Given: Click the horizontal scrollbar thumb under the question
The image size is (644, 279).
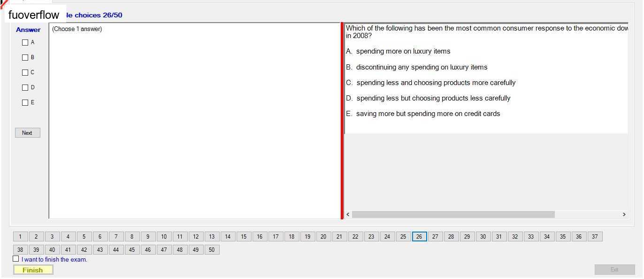Looking at the screenshot, I should (x=453, y=214).
